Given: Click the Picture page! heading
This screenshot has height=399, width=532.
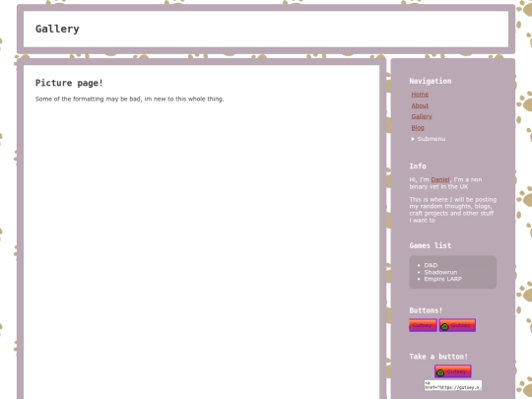Looking at the screenshot, I should [69, 83].
